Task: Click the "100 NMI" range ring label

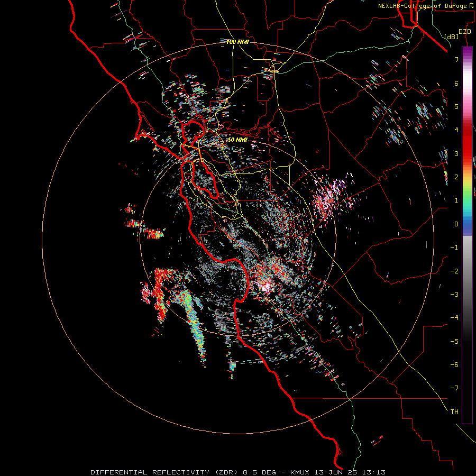Action: coord(237,42)
